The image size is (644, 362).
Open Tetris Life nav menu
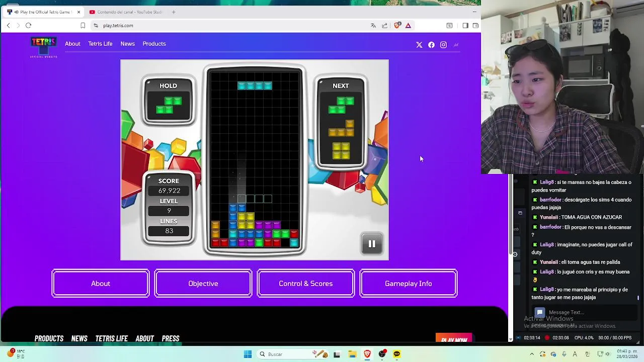pos(100,44)
